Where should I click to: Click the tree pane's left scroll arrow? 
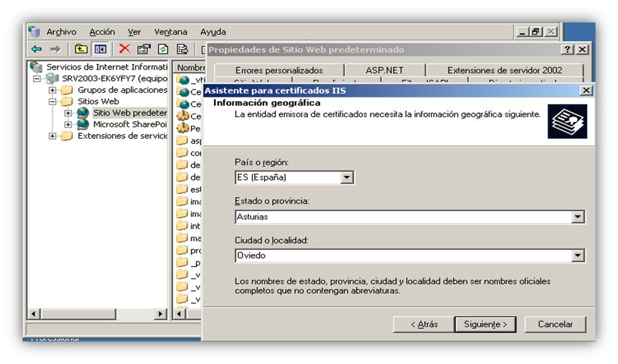[33, 314]
